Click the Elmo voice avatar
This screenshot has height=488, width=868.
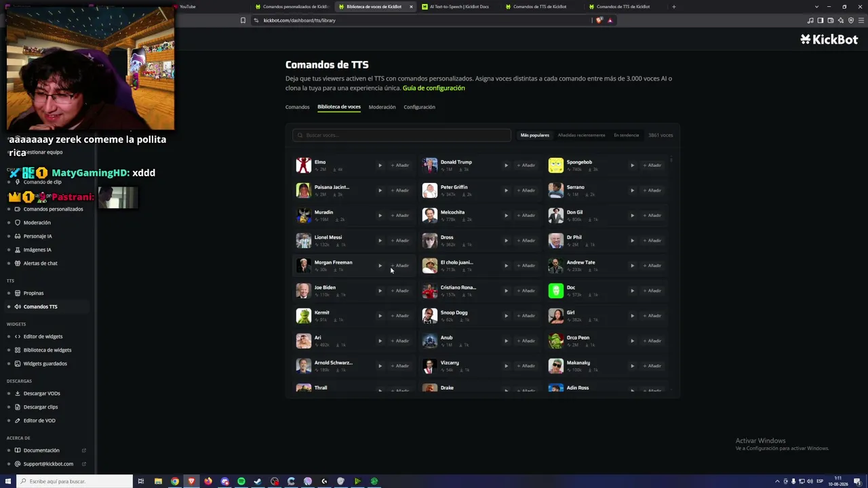click(x=304, y=165)
